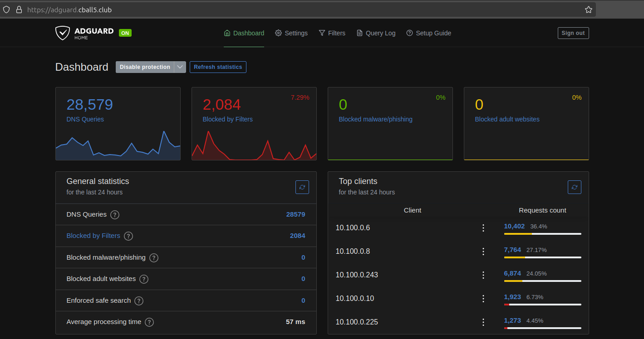Click help icon next to Blocked by Filters
The height and width of the screenshot is (339, 644).
pos(128,236)
